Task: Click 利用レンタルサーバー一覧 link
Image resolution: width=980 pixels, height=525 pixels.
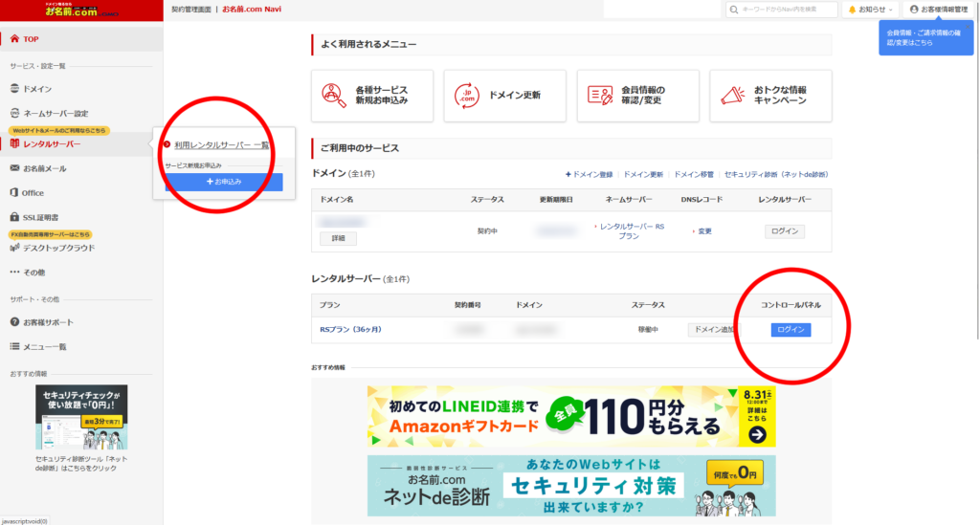Action: tap(221, 145)
